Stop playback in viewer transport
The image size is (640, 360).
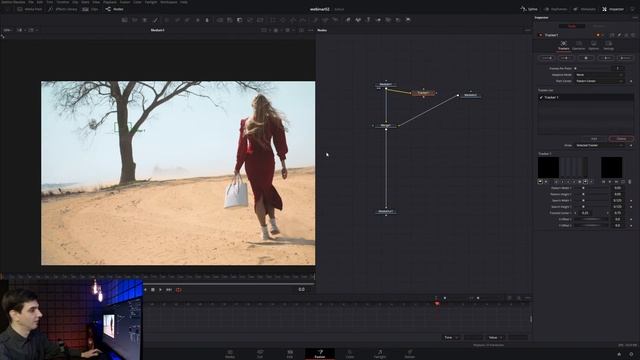pyautogui.click(x=153, y=290)
